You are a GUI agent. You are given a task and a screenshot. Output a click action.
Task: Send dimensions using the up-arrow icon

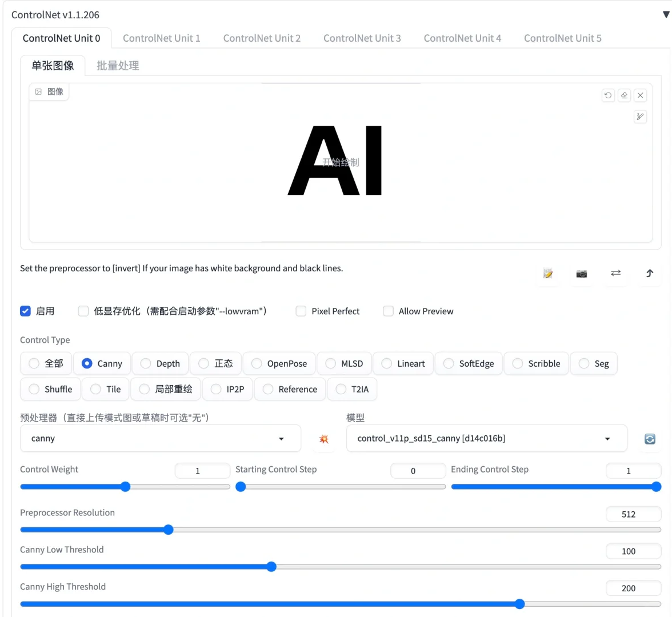point(649,274)
